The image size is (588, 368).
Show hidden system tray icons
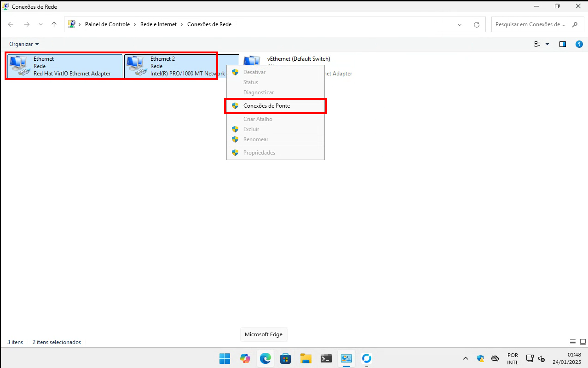(465, 358)
